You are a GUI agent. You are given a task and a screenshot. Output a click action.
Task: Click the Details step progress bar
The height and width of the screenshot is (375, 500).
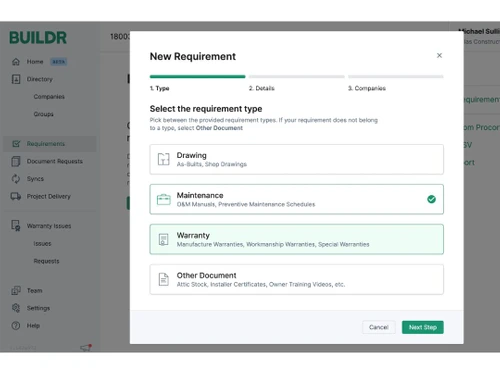297,77
